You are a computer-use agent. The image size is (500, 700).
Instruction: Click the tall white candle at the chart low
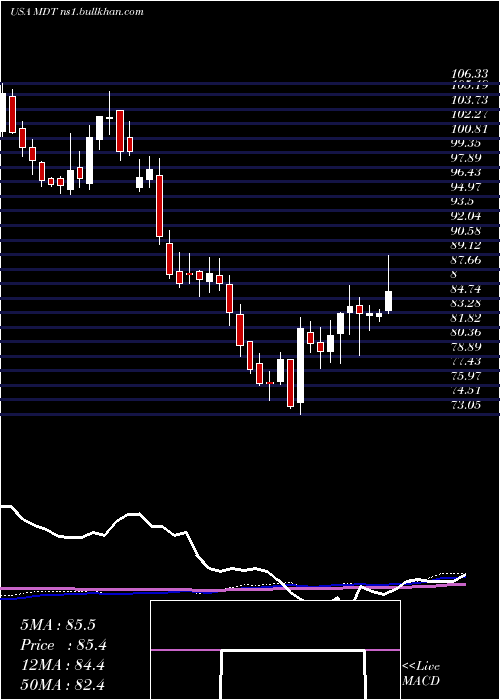[x=300, y=366]
